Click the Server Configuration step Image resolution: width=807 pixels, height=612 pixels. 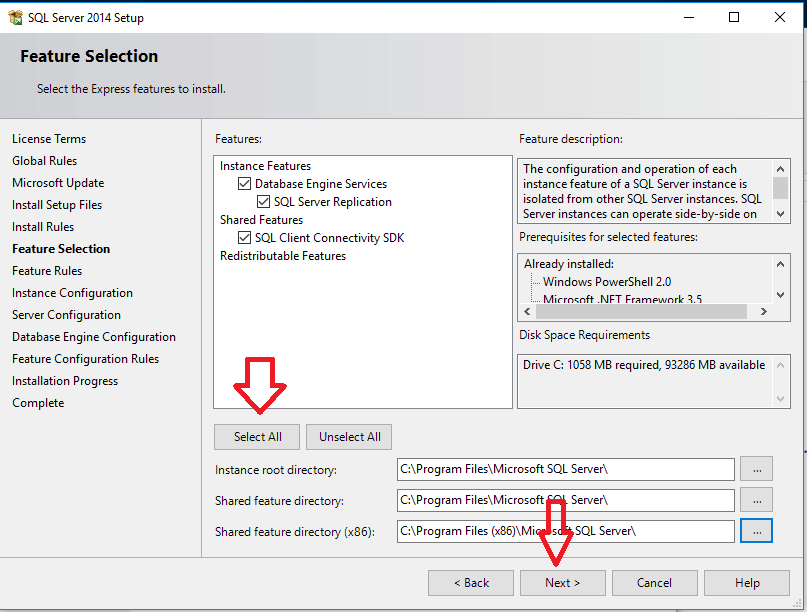tap(66, 315)
